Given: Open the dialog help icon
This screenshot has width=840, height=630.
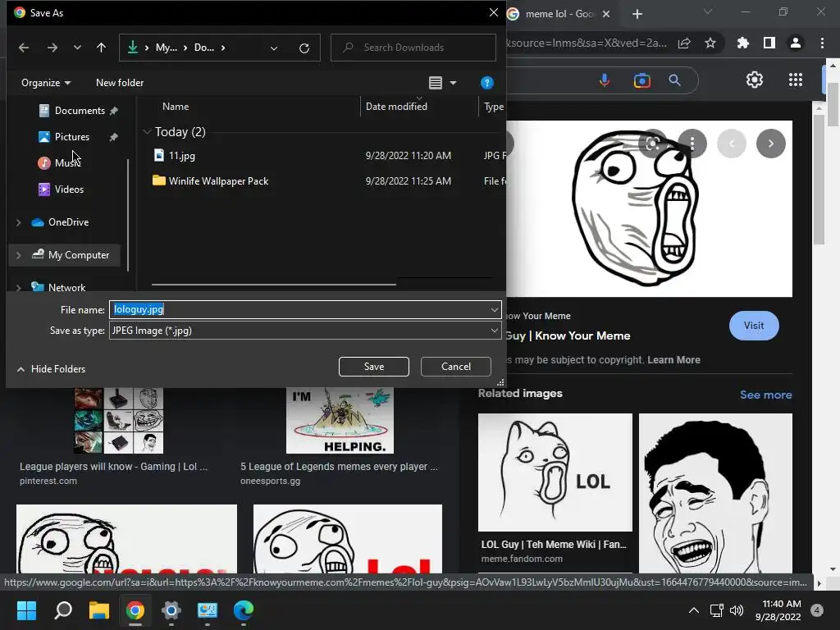Looking at the screenshot, I should (486, 83).
